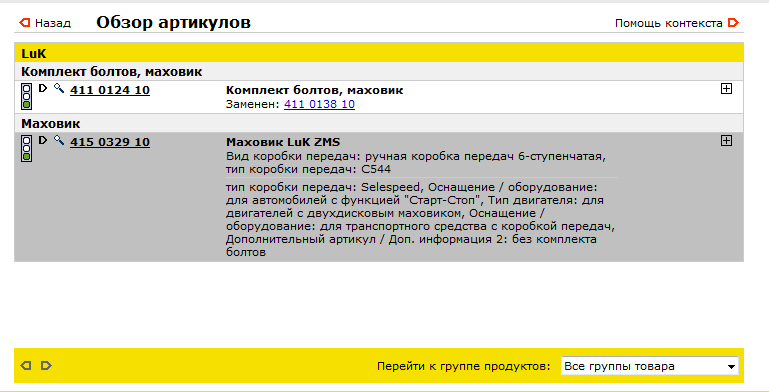This screenshot has width=769, height=392.
Task: Click triangle arrow icon beside 415 0329 10
Action: pyautogui.click(x=43, y=140)
